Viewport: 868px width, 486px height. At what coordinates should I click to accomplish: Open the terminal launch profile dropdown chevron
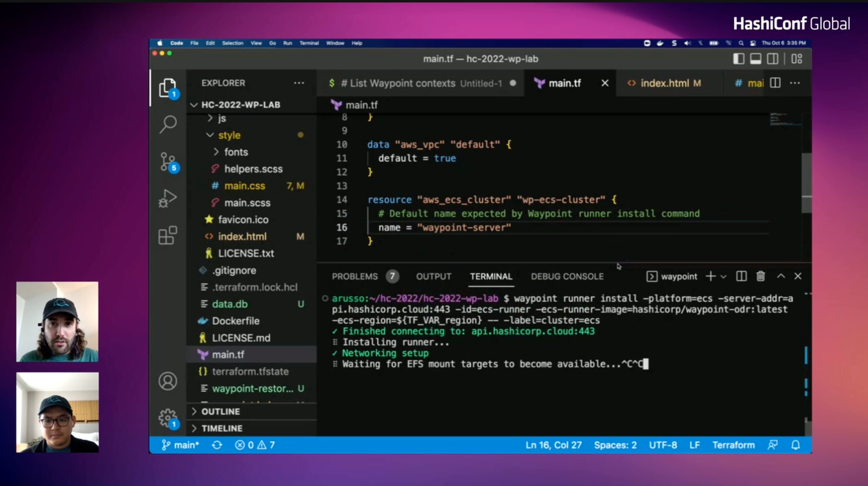click(x=724, y=277)
